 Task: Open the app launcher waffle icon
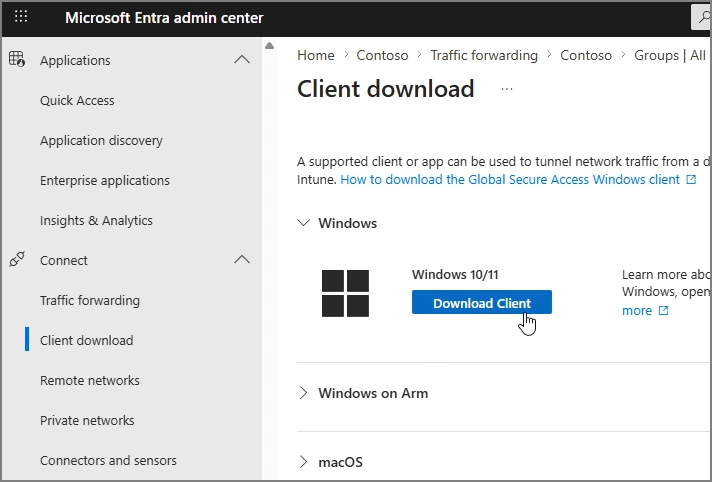21,17
